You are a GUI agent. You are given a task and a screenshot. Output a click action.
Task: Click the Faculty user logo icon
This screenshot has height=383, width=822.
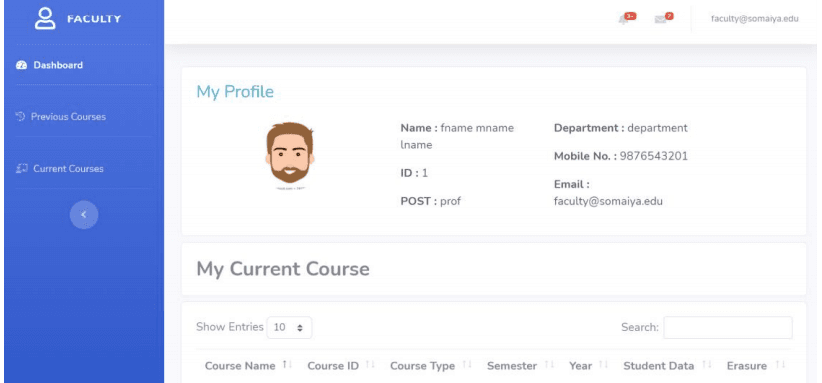click(x=45, y=18)
